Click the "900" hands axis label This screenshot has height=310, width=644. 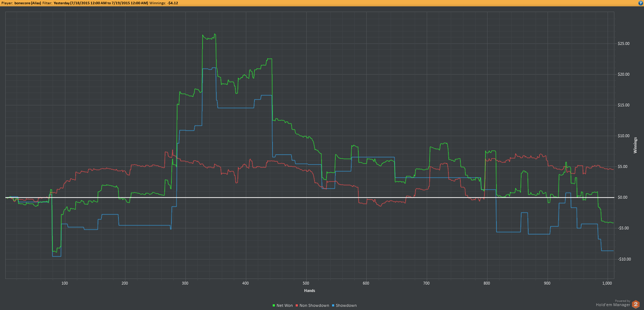[x=547, y=283]
